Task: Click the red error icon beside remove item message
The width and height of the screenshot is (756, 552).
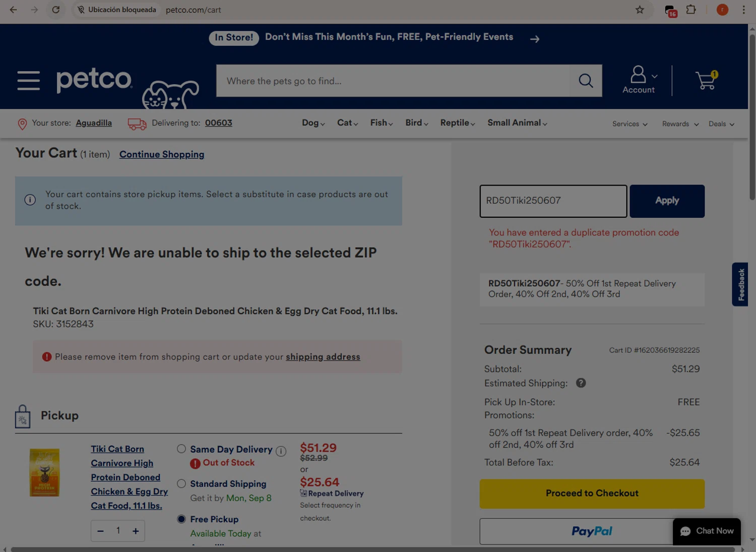Action: point(47,357)
